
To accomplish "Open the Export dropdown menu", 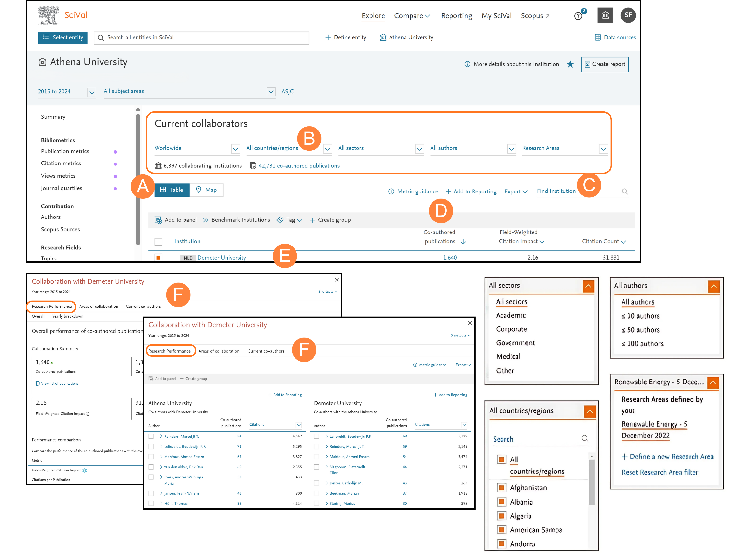I will 516,191.
